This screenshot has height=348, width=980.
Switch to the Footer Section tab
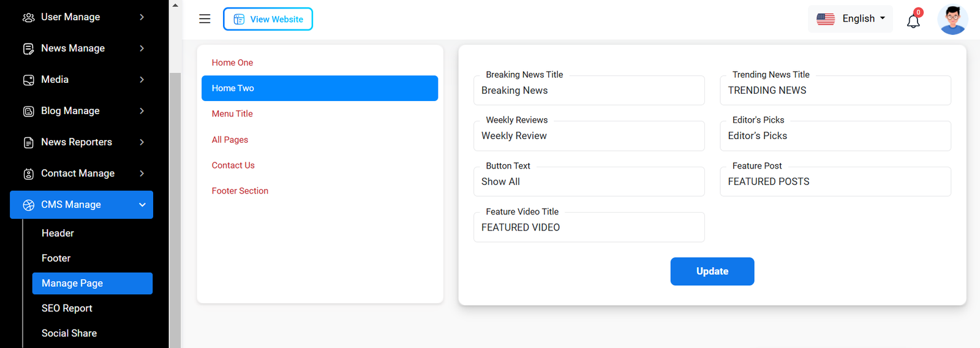click(x=239, y=191)
